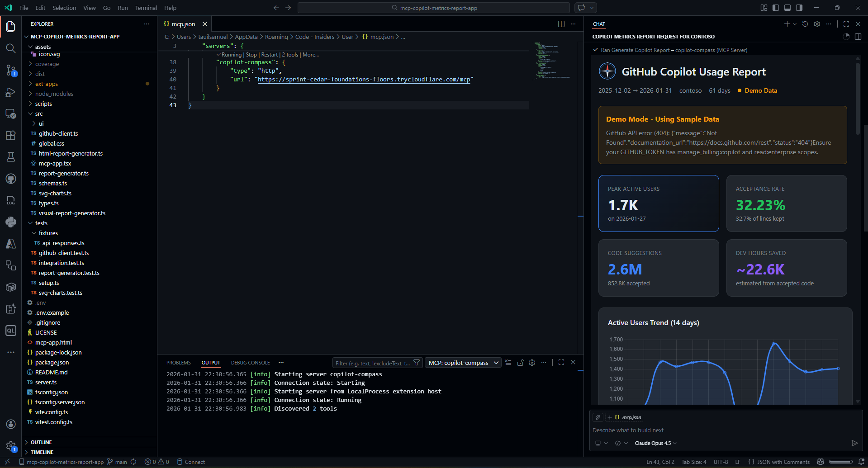Start a new chat session
The width and height of the screenshot is (868, 468).
786,24
